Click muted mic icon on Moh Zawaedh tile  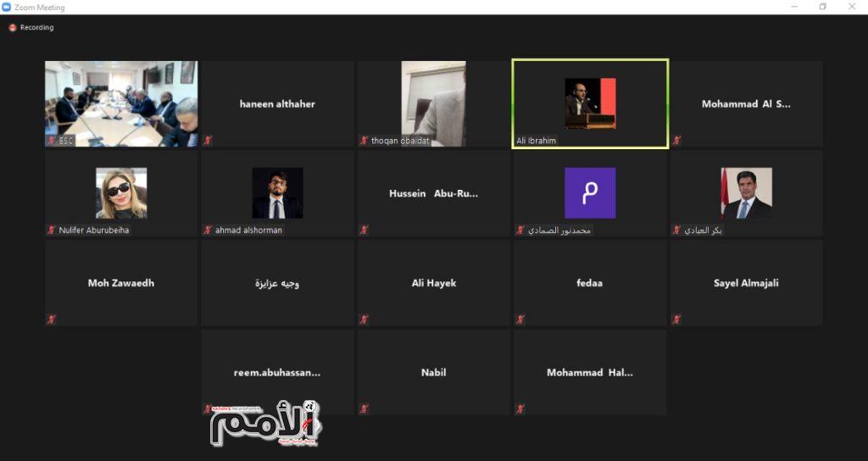[52, 319]
